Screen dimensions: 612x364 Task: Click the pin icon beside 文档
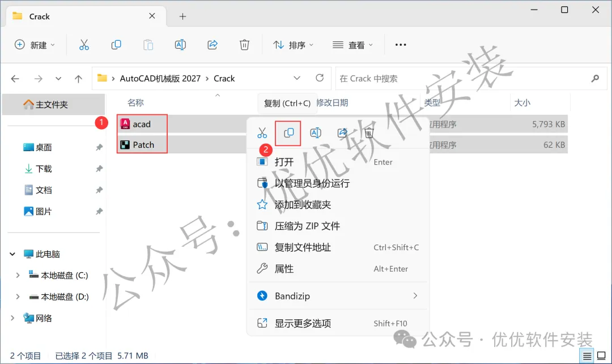click(x=99, y=190)
